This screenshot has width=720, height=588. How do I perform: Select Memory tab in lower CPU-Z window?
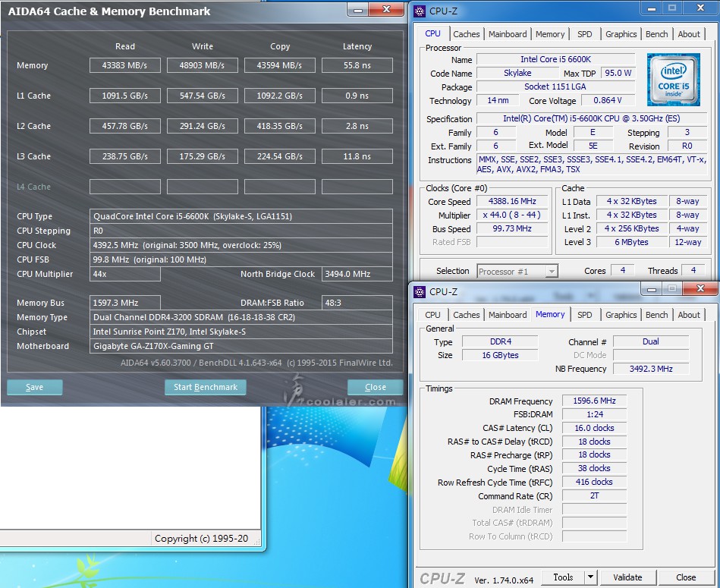[x=549, y=314]
